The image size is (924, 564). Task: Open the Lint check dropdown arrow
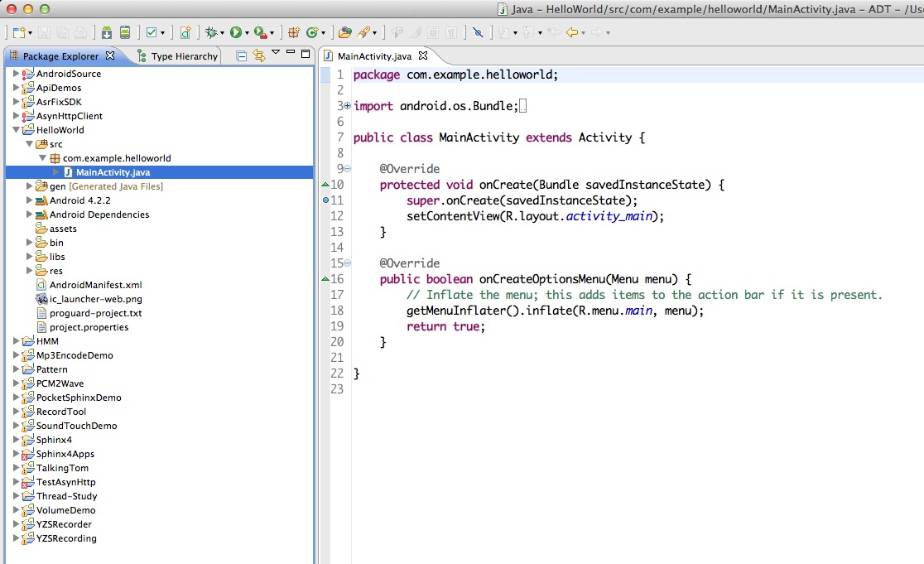click(x=162, y=33)
